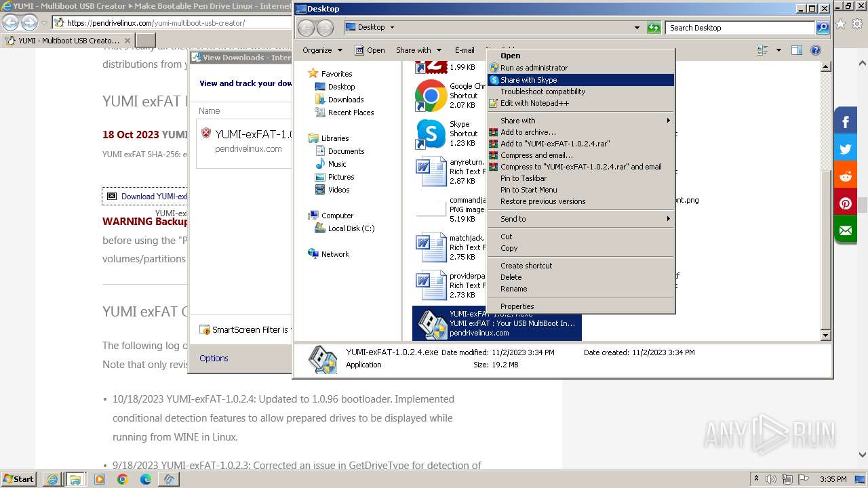
Task: Click the Start button
Action: pos(18,479)
